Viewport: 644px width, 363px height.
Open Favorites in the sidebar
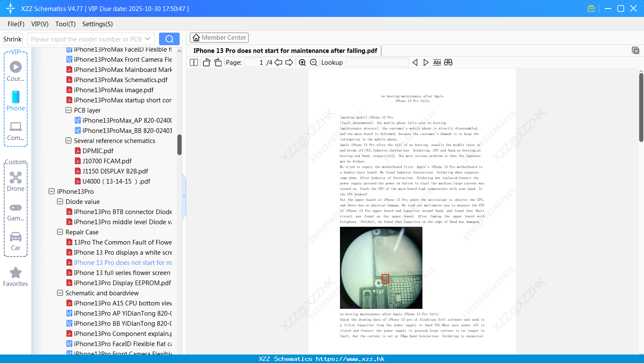16,277
